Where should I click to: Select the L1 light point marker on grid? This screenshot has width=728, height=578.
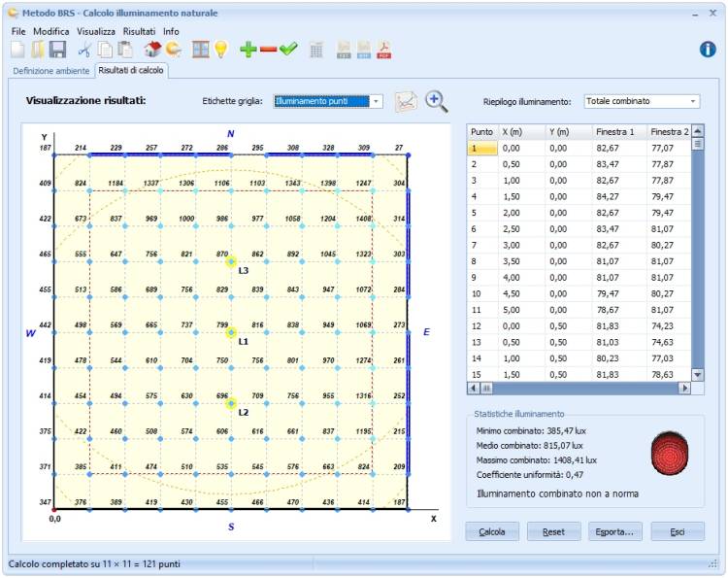(231, 332)
